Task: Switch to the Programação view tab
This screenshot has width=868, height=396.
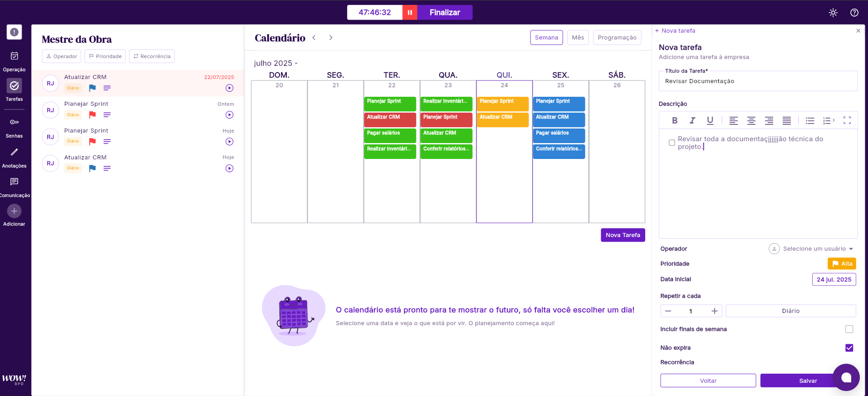Action: (617, 38)
